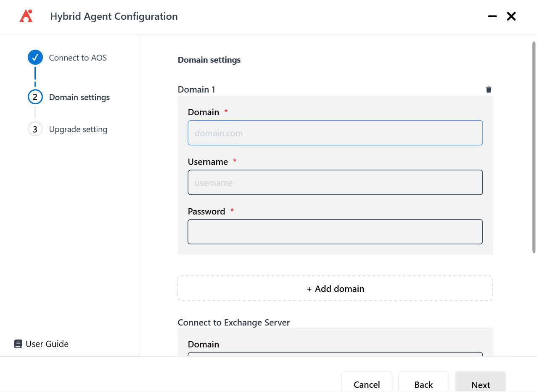Go Back to the previous step
The image size is (537, 392).
[x=423, y=384]
